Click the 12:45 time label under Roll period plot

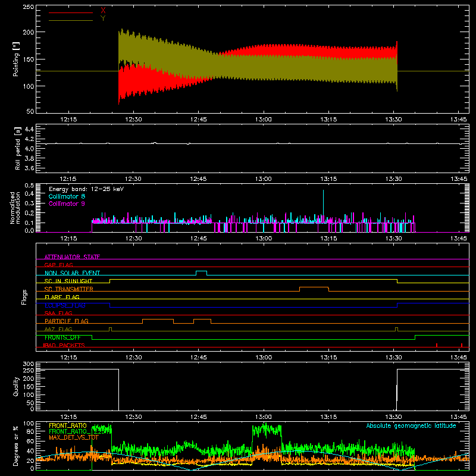click(x=199, y=179)
